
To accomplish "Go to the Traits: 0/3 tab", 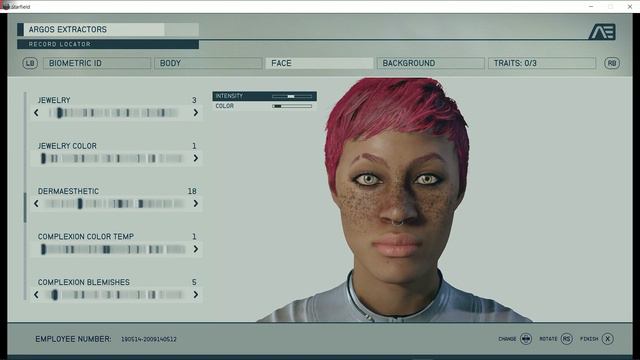I will (x=542, y=63).
